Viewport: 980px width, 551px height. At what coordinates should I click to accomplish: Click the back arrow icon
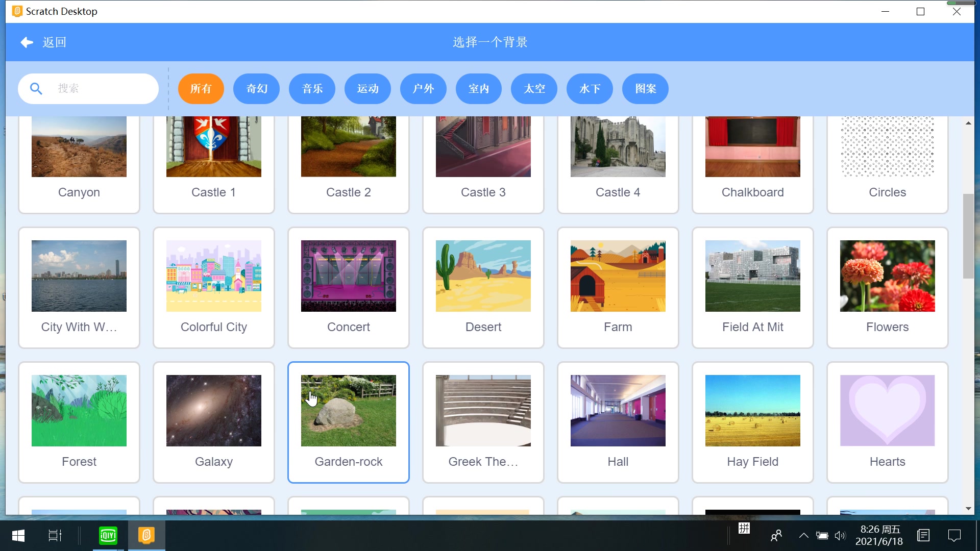27,42
